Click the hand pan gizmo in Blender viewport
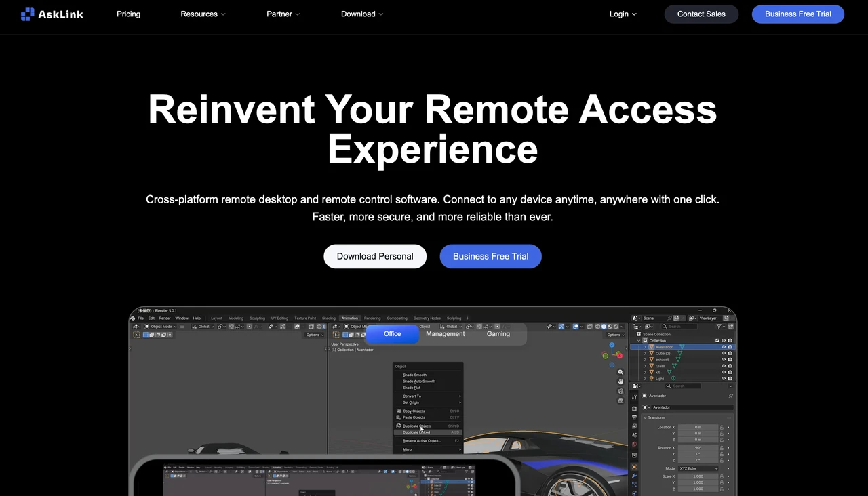The image size is (868, 496). click(x=620, y=382)
